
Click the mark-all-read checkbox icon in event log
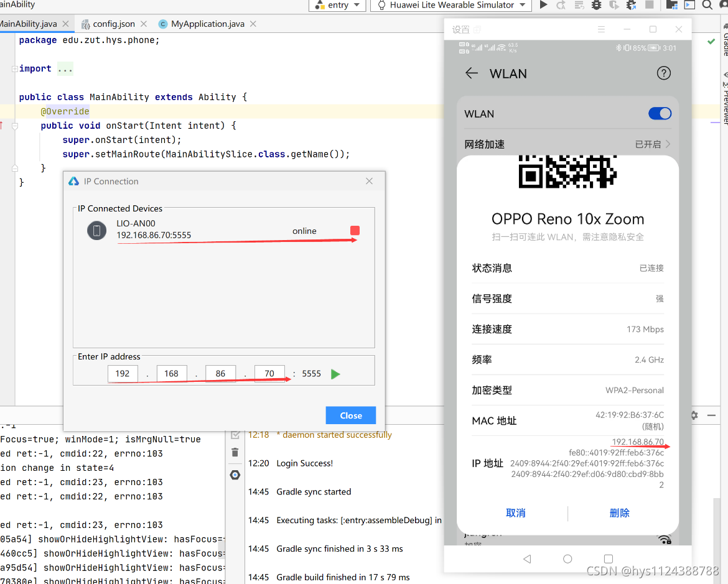[x=235, y=435]
